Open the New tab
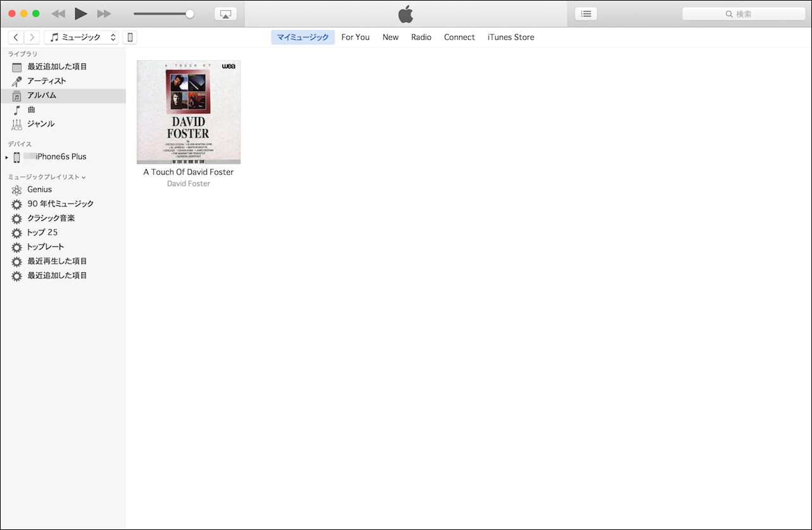 click(x=391, y=37)
